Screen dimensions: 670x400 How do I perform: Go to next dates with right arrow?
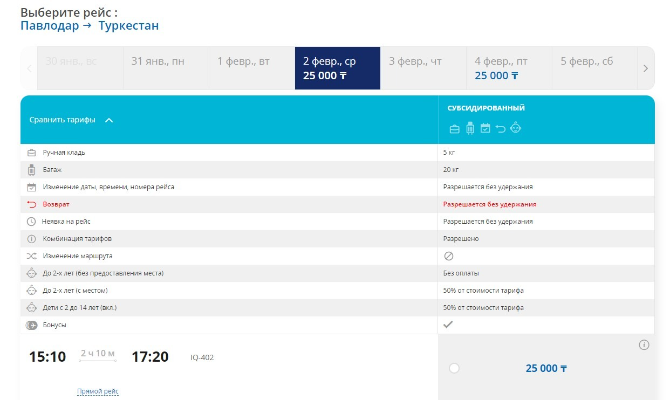click(x=645, y=68)
